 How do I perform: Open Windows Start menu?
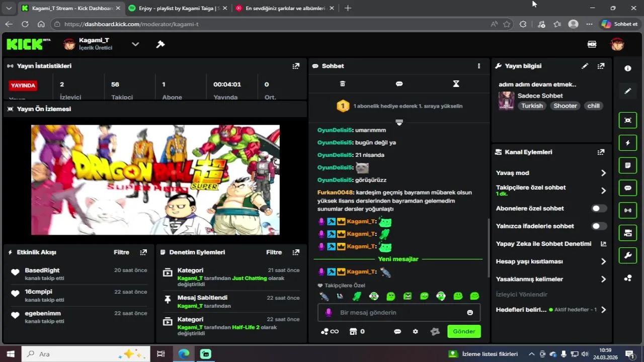[x=10, y=354]
